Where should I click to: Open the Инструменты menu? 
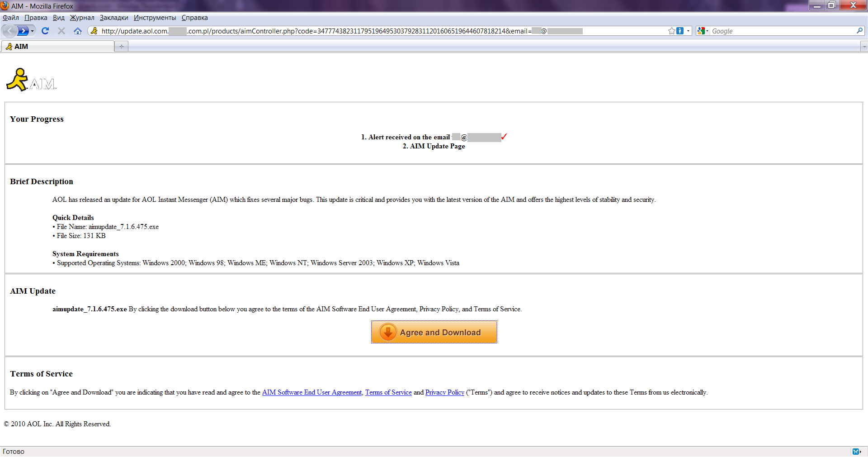point(155,18)
